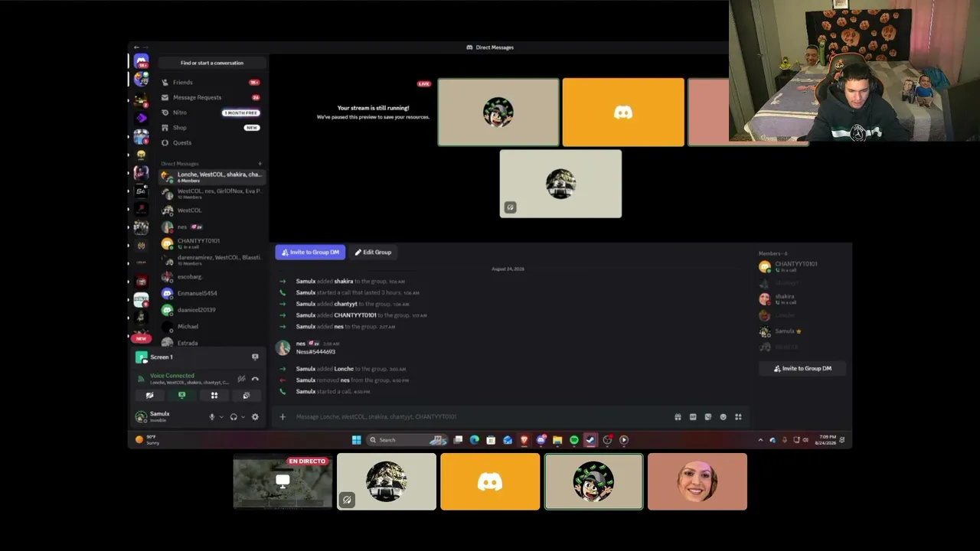Open gift Nitro icon in message bar
Screen dimensions: 980x551
click(678, 417)
